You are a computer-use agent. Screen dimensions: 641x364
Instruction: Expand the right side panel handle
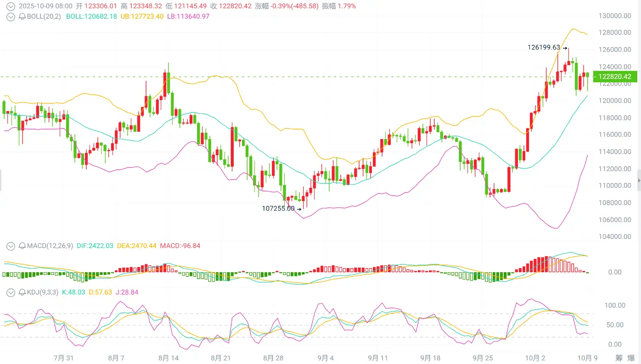[639, 180]
